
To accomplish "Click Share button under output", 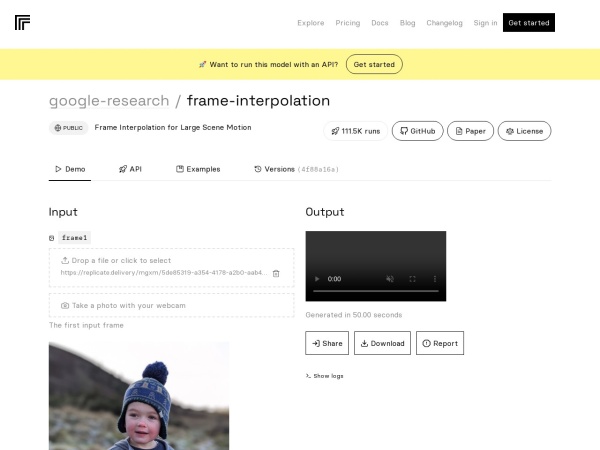I will [x=327, y=343].
